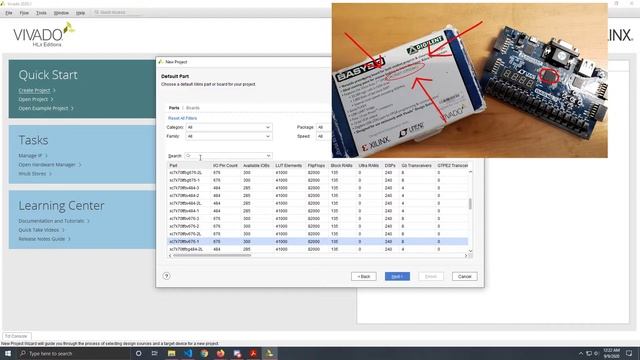The image size is (640, 360).
Task: Open the Category filter dropdown
Action: click(x=229, y=127)
